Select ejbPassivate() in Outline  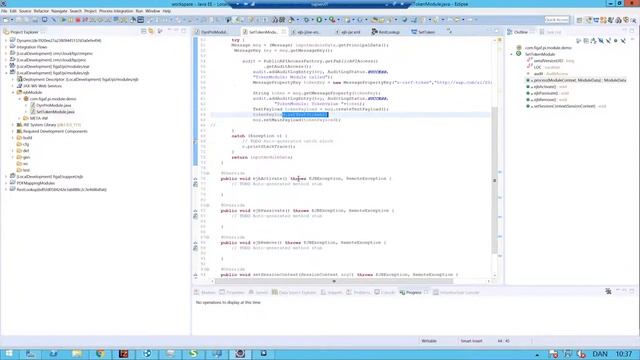pyautogui.click(x=547, y=93)
